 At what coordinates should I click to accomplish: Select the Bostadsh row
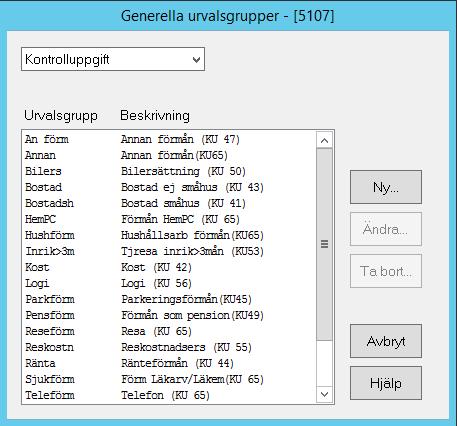169,203
